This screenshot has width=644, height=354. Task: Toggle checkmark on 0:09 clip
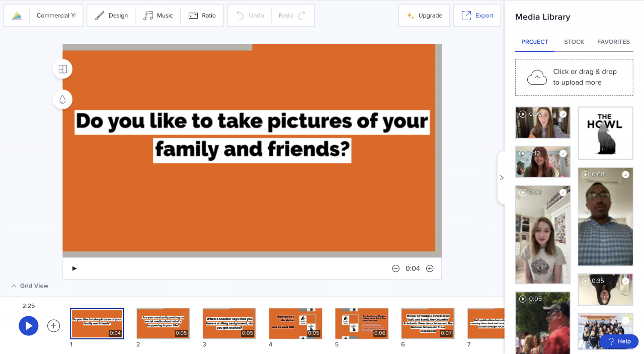[x=563, y=114]
